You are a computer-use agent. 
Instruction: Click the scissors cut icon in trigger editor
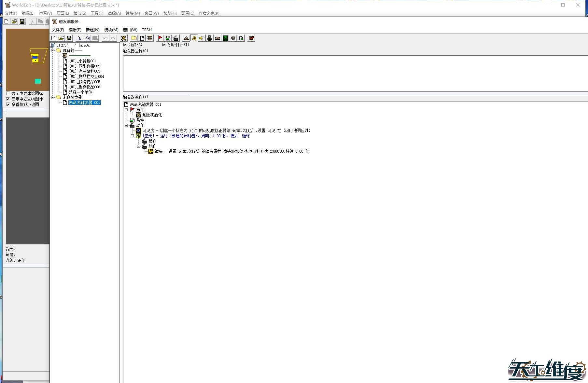pos(79,38)
